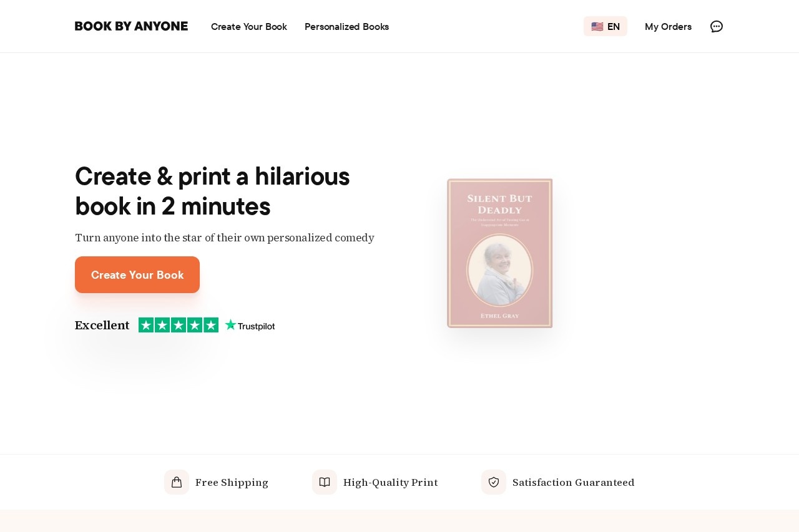Click the Trustpilot wordmark link
Screen dimensions: 799x532
pos(256,326)
